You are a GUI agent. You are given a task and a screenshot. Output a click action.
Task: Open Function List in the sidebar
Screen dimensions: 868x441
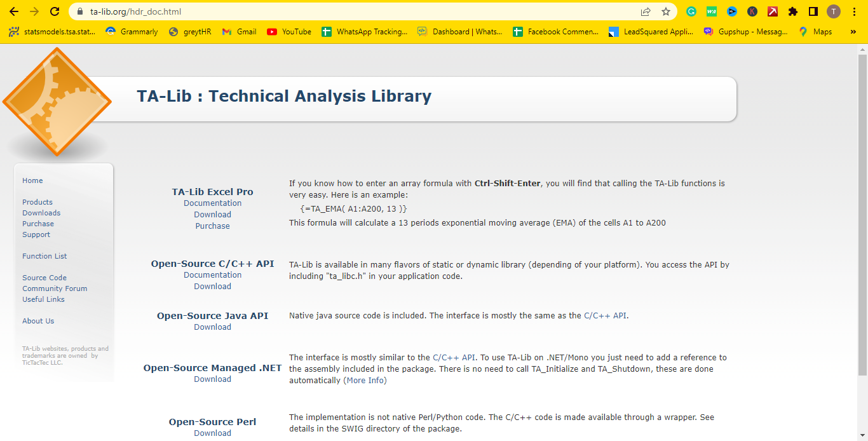point(44,256)
